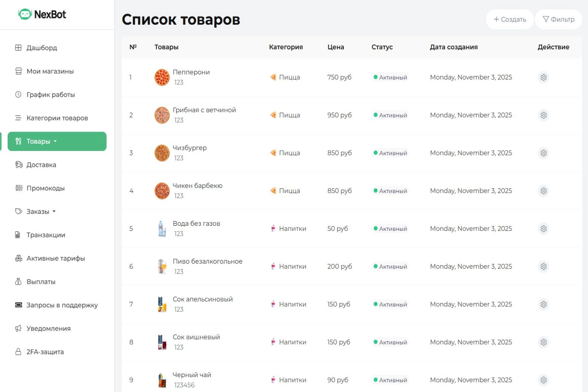This screenshot has width=588, height=392.
Task: Expand the Товары sidebar dropdown arrow
Action: (x=55, y=141)
